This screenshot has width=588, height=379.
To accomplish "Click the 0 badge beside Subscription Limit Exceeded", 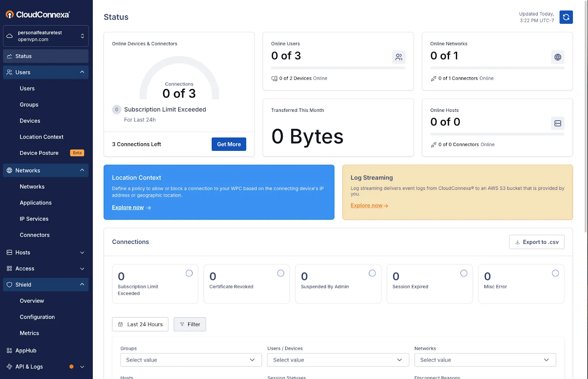I will (116, 109).
